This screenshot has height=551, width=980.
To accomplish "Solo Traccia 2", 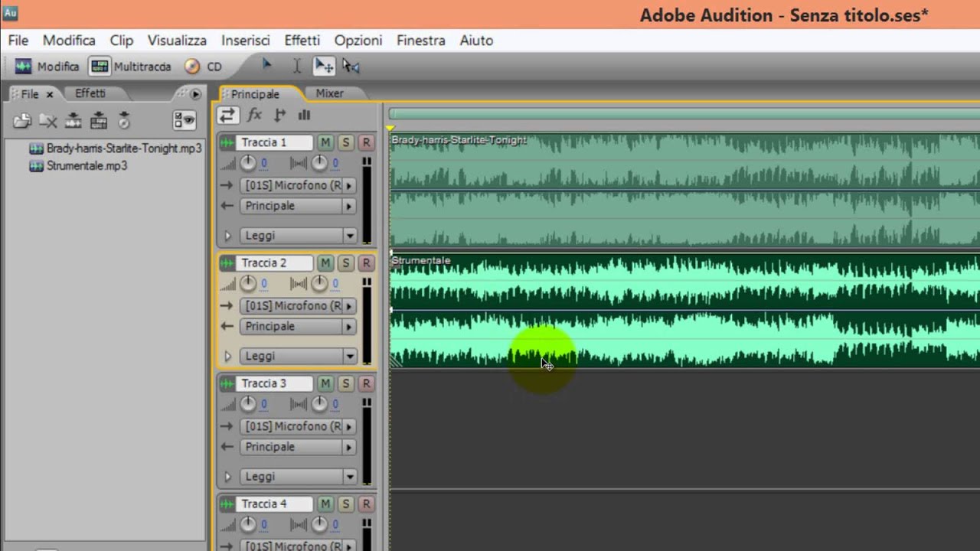I will coord(346,263).
